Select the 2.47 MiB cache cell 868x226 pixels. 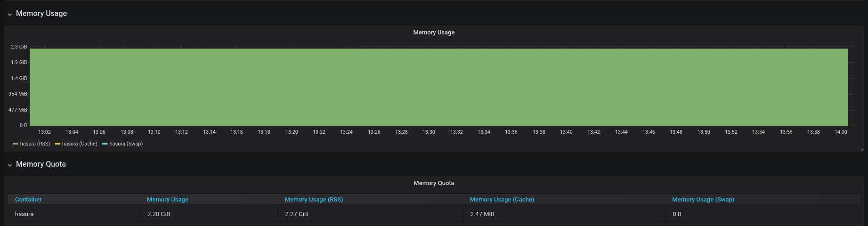pos(564,214)
